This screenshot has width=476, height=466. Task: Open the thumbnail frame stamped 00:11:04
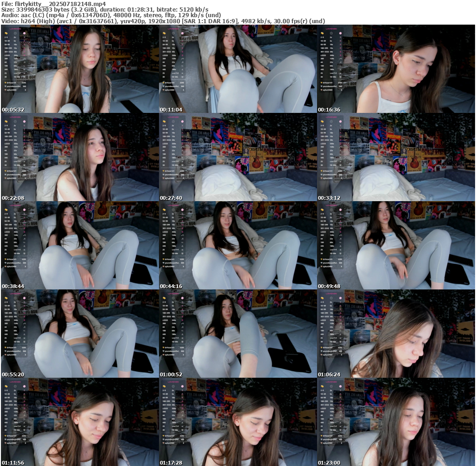click(x=238, y=69)
